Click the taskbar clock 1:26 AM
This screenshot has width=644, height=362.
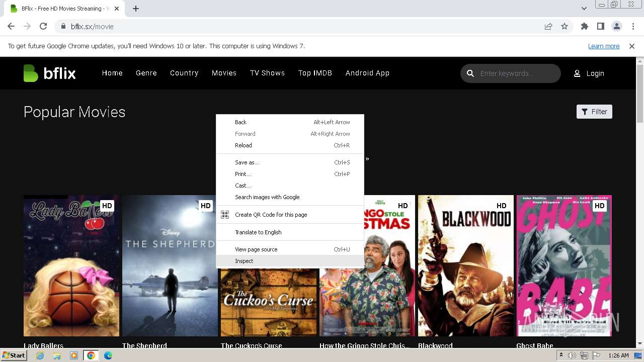618,355
